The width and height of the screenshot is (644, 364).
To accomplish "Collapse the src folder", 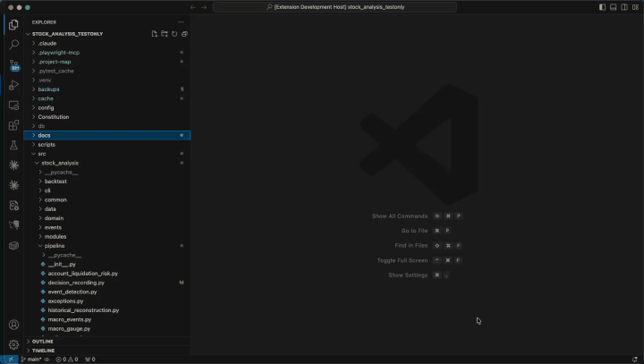I will pos(106,154).
